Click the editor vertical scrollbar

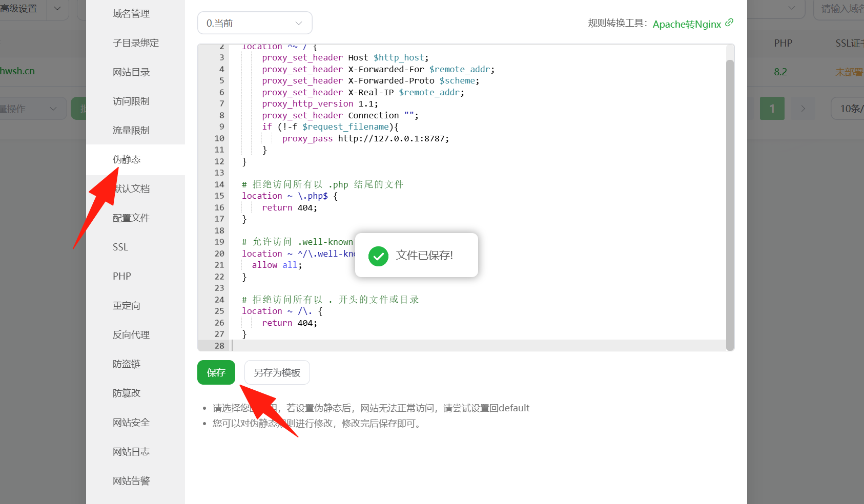(730, 205)
